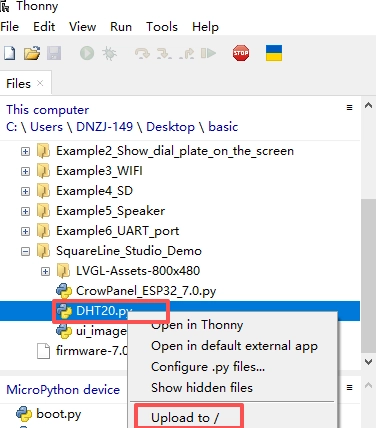Click the boot.py Python file icon

point(24,414)
